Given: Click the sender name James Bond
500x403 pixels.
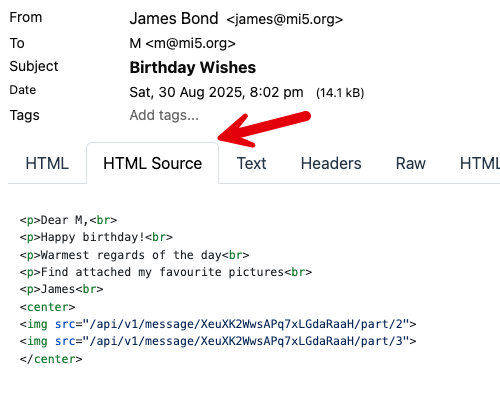Looking at the screenshot, I should (174, 18).
